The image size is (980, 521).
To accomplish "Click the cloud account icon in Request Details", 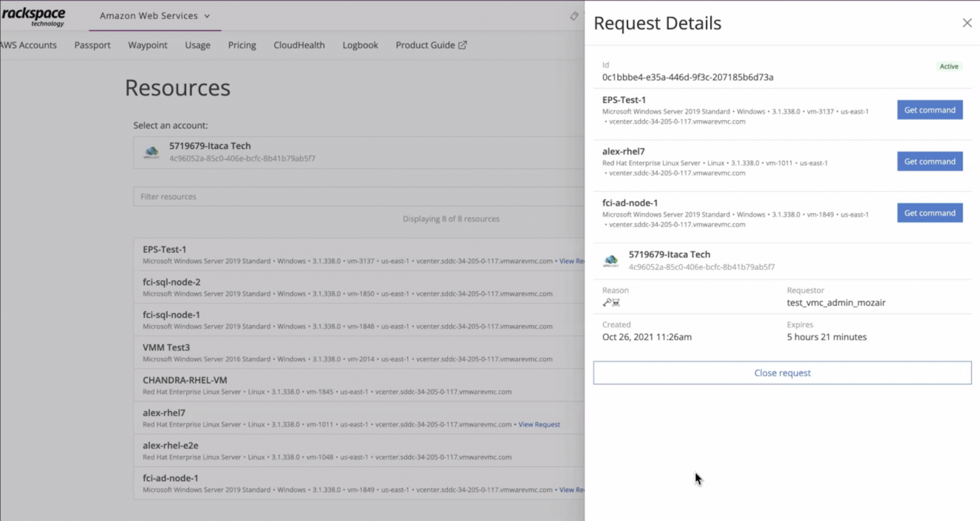I will [x=611, y=260].
